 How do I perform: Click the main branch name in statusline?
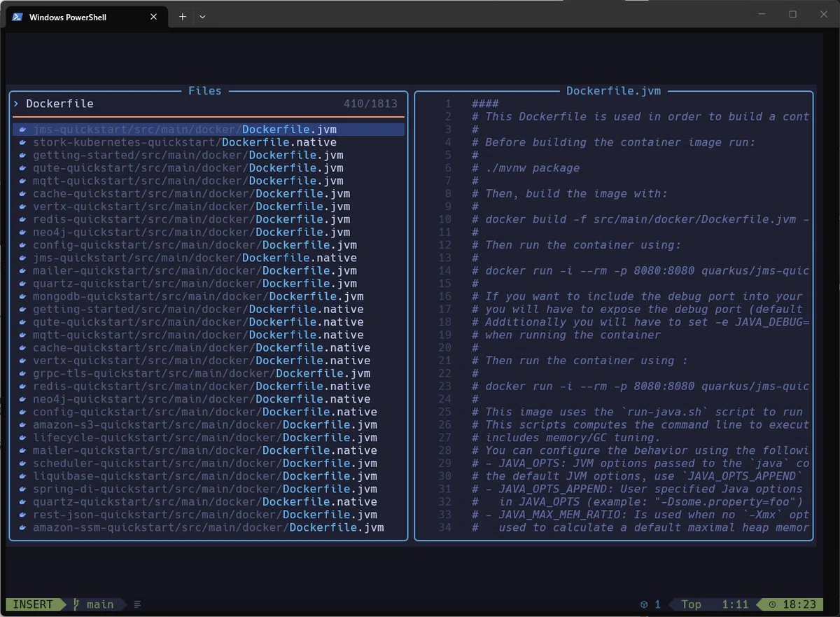click(100, 604)
